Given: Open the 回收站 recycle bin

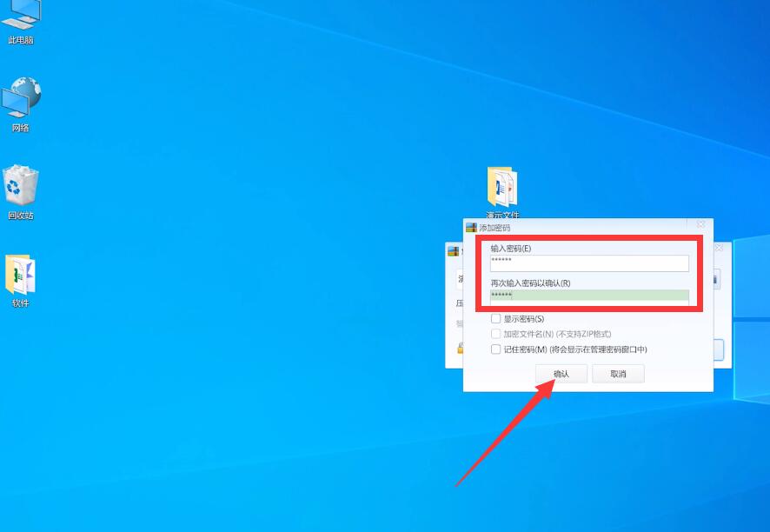Looking at the screenshot, I should (x=21, y=186).
